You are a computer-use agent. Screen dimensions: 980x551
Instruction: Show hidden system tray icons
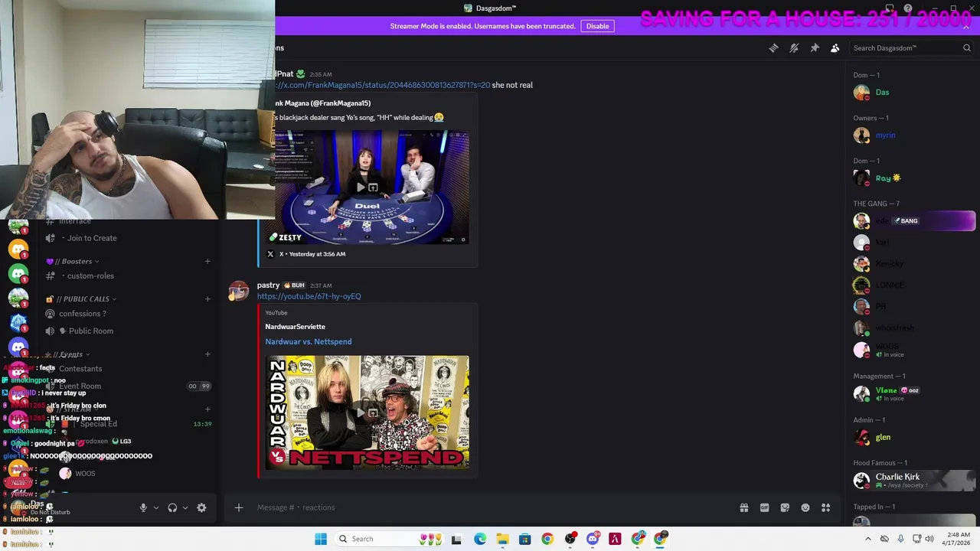(x=867, y=539)
